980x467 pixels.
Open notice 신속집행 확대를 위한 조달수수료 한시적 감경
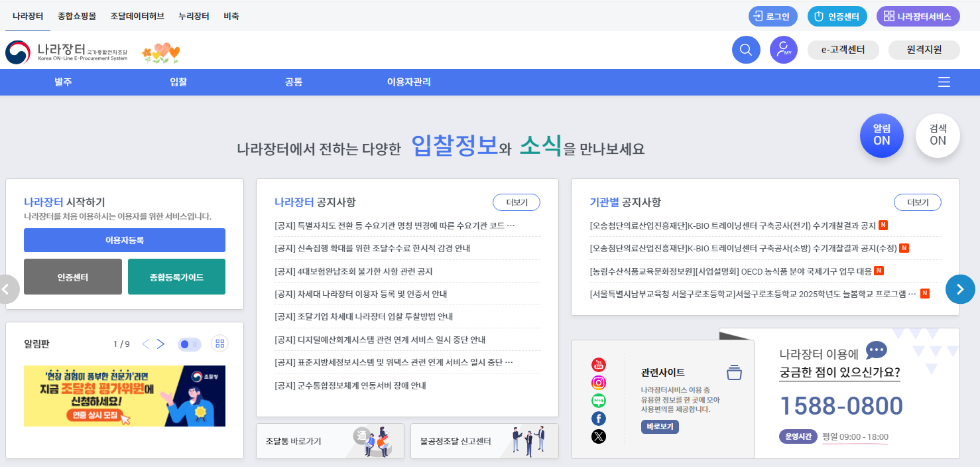[x=372, y=248]
